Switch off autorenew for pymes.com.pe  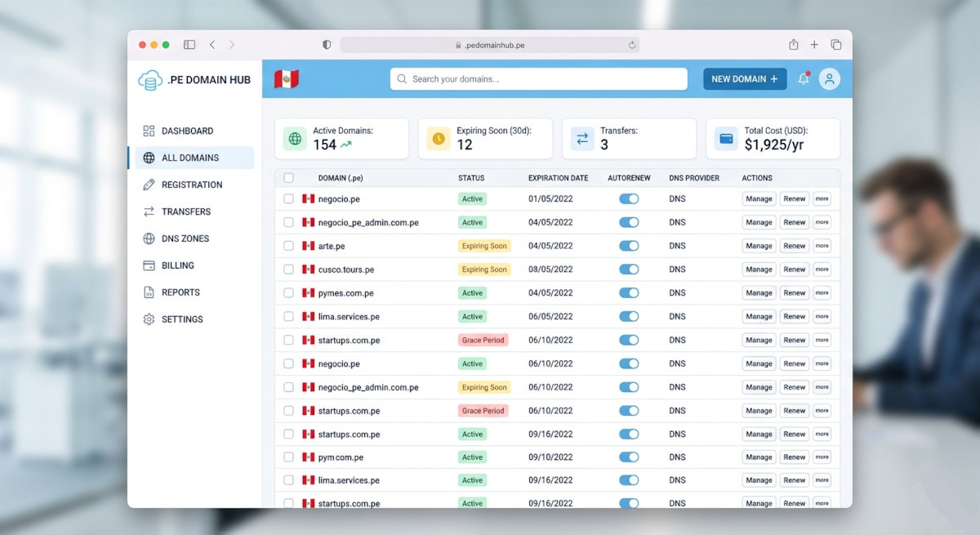629,293
